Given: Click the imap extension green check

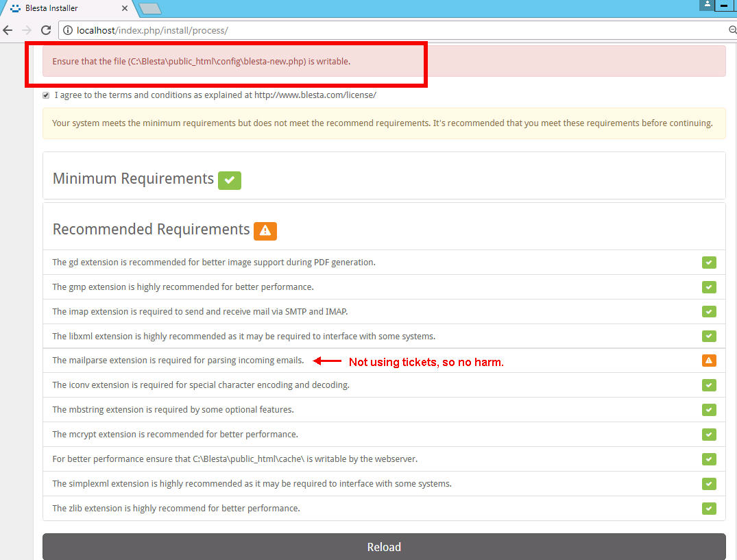Looking at the screenshot, I should (709, 311).
